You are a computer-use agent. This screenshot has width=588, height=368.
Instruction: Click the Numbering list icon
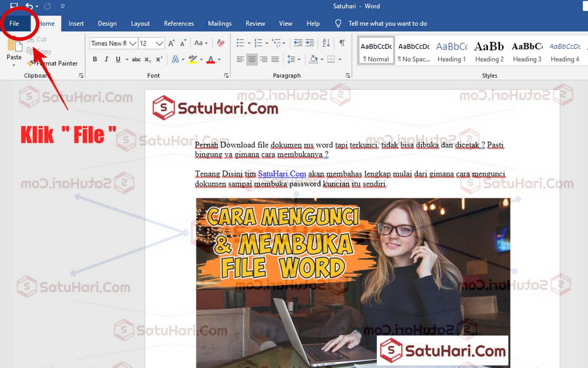point(258,43)
